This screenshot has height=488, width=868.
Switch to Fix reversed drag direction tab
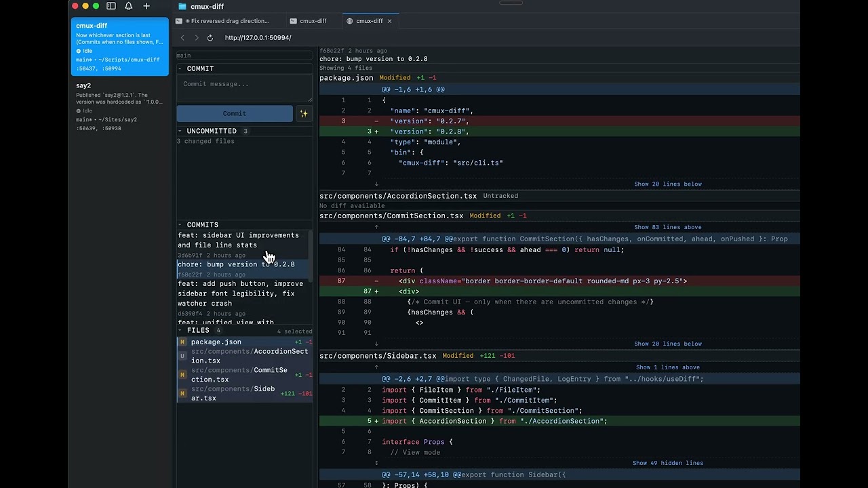click(228, 21)
